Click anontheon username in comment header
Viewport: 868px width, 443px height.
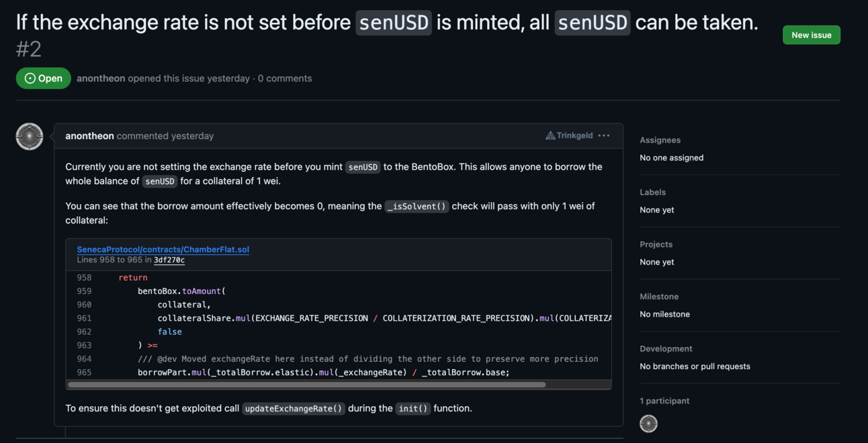89,136
